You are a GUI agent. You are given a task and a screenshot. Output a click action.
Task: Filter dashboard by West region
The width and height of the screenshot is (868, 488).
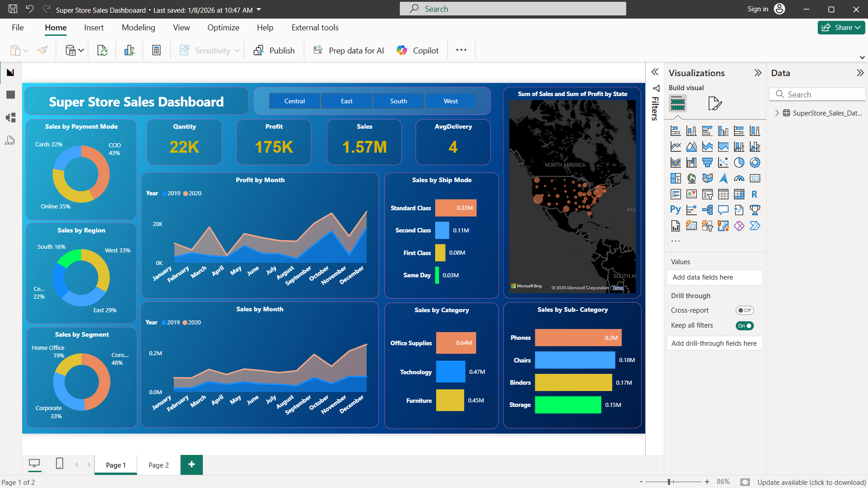coord(450,101)
